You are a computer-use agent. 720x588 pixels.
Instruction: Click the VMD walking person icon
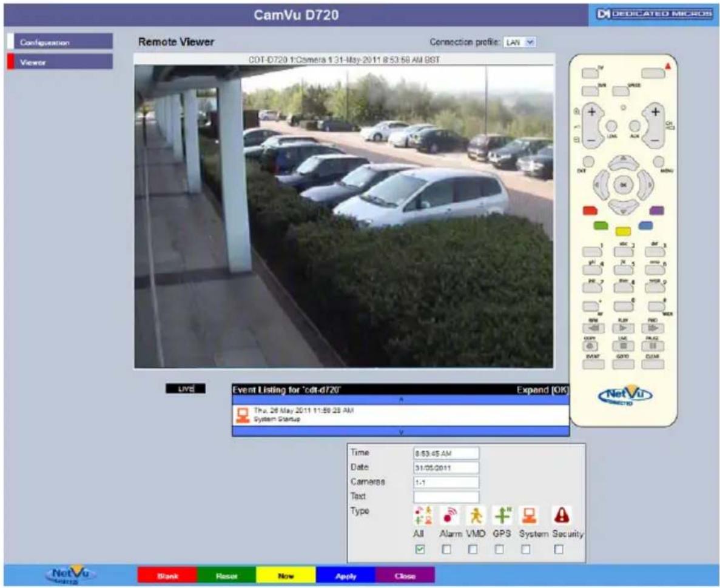pyautogui.click(x=476, y=515)
